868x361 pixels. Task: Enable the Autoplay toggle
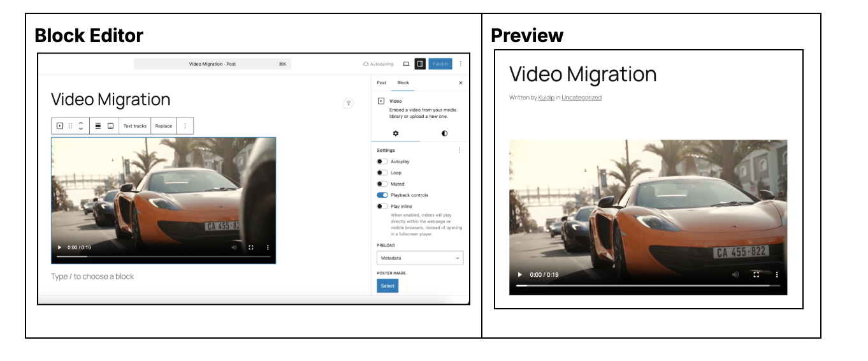pyautogui.click(x=382, y=162)
